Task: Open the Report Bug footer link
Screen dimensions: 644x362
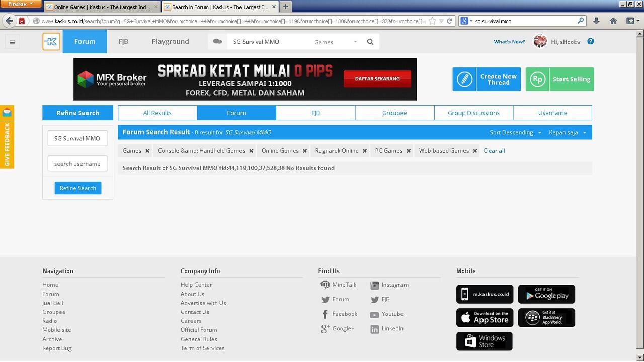Action: pos(57,348)
